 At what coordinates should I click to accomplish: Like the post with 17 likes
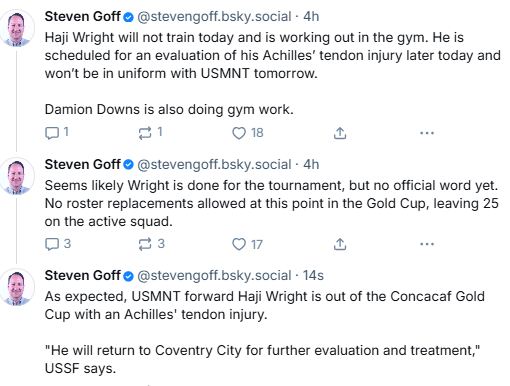click(x=247, y=244)
